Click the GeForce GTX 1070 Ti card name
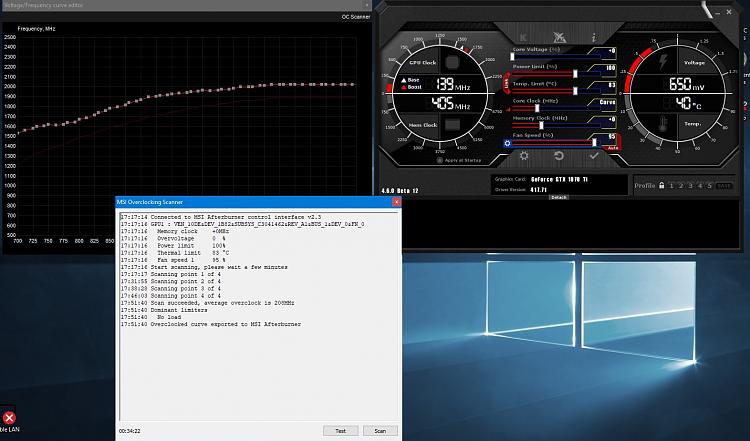 tap(559, 179)
